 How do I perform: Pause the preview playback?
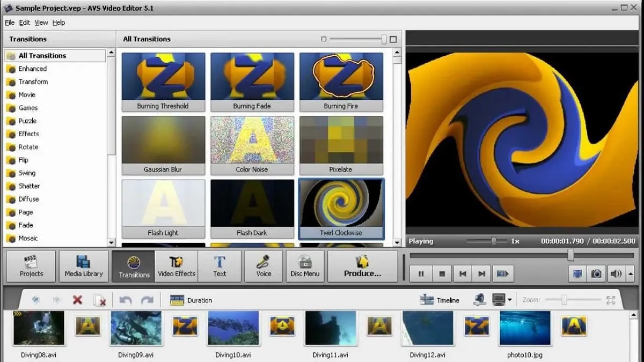click(x=421, y=274)
